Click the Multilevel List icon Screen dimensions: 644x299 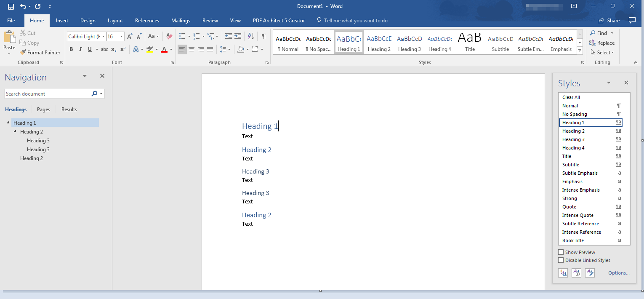211,37
